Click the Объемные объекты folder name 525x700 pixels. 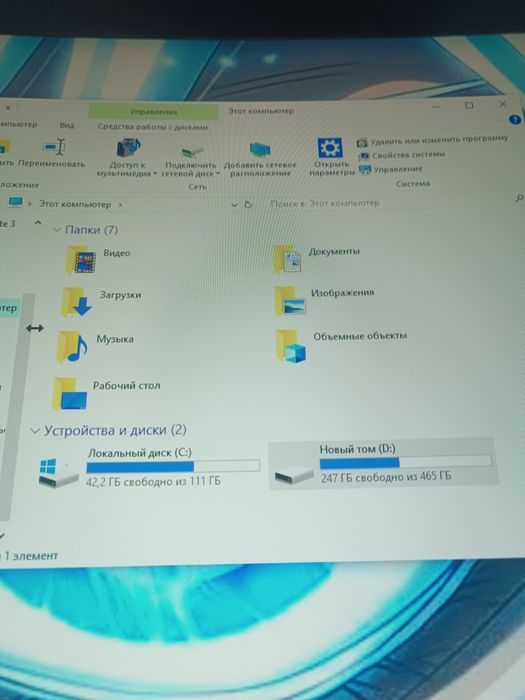coord(360,336)
